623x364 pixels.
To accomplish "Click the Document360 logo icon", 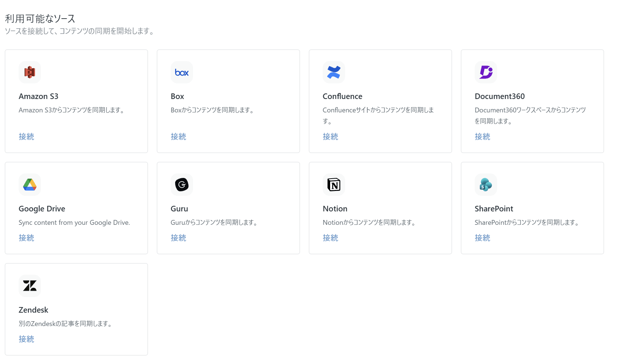I will [486, 72].
